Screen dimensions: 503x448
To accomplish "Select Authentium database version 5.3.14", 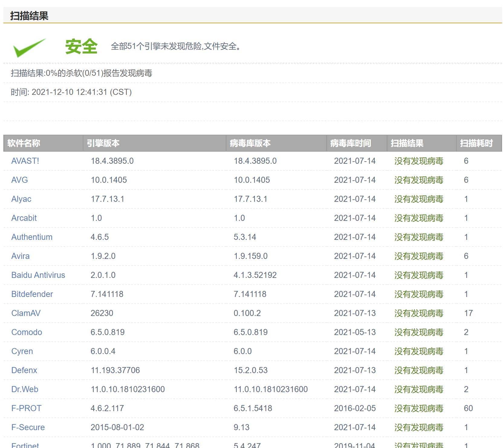I will [x=245, y=237].
